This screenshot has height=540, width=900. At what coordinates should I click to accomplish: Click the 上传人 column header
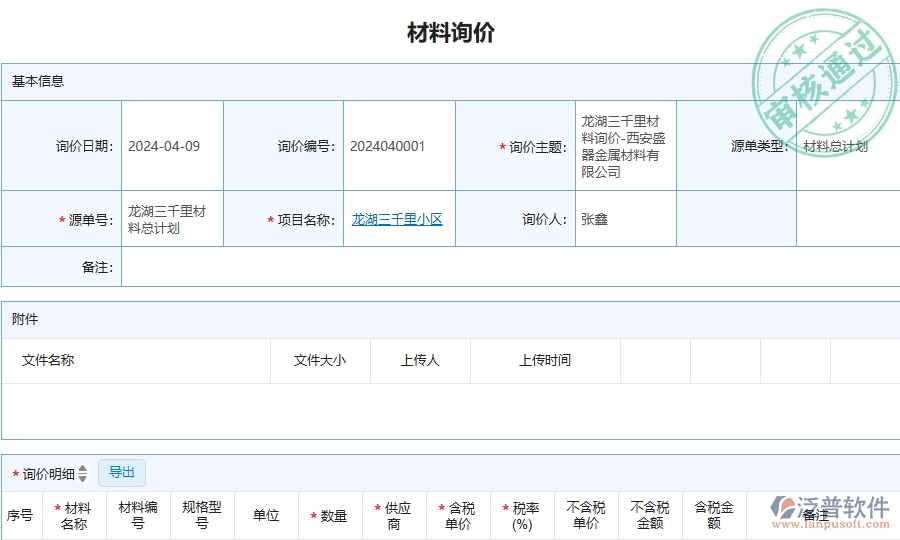pos(420,360)
